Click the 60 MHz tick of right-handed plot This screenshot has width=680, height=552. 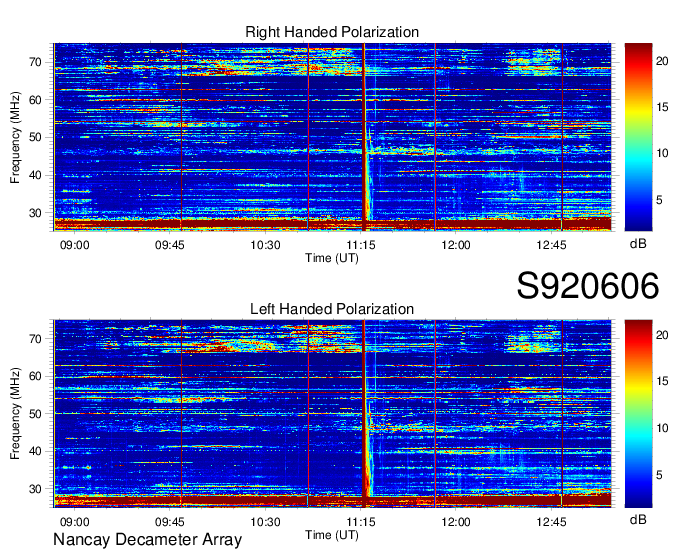pyautogui.click(x=35, y=100)
